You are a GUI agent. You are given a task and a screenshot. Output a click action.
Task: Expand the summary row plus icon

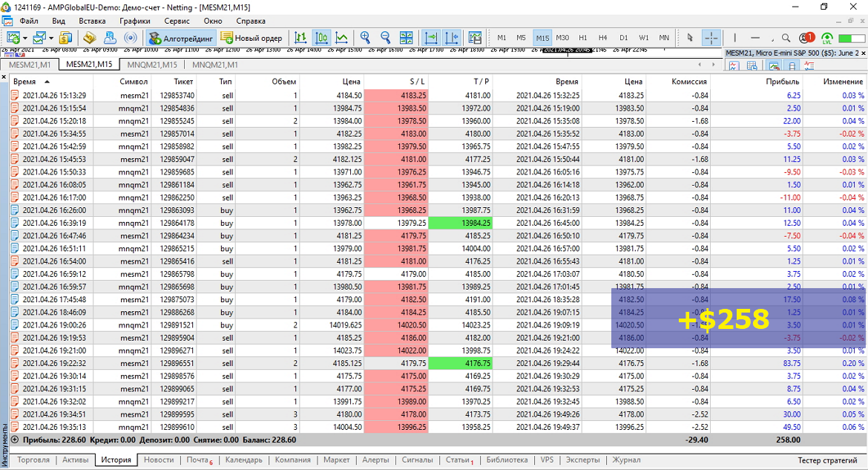[x=15, y=440]
